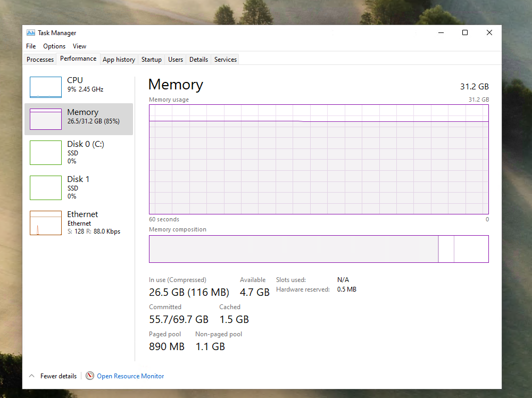
Task: Click the Memory usage thumbnail in sidebar
Action: point(46,119)
